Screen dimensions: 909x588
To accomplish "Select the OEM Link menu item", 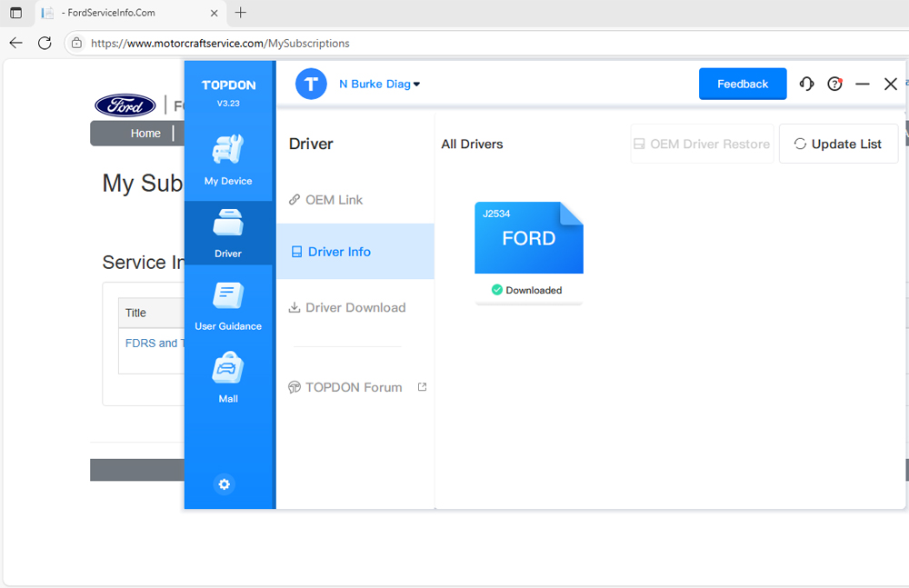I will (333, 200).
